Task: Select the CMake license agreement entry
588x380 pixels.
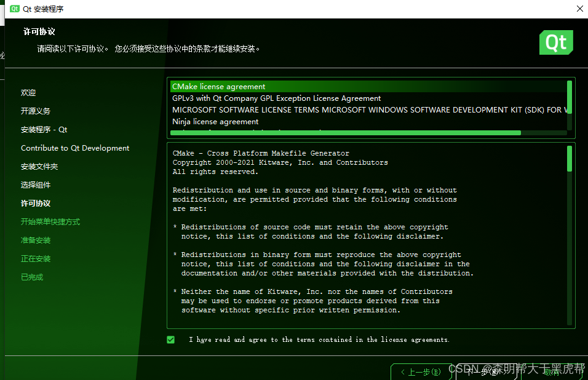Action: click(x=368, y=87)
